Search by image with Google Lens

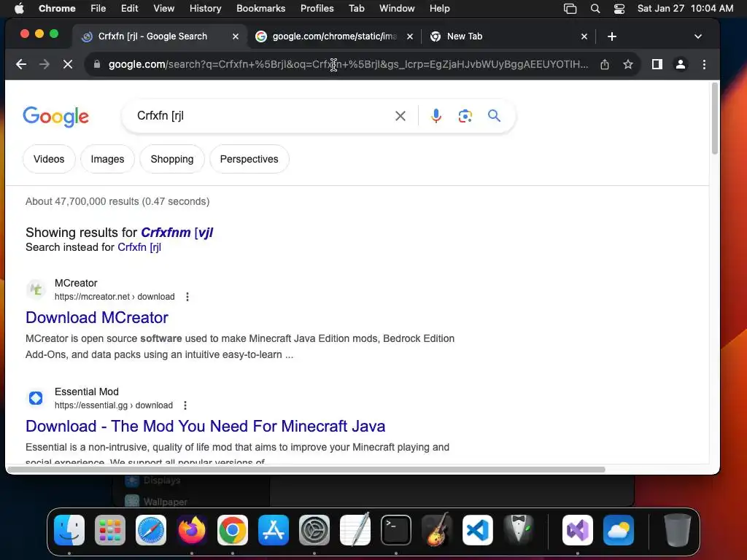click(x=465, y=116)
